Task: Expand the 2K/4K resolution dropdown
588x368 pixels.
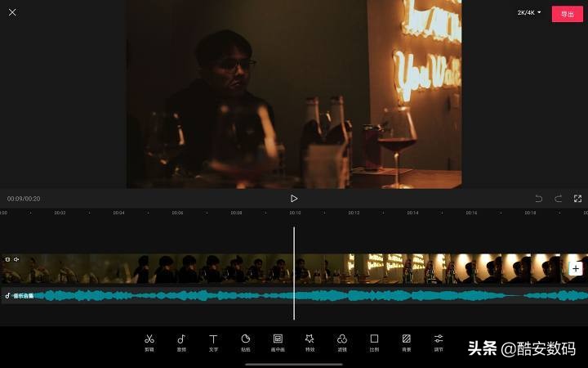Action: [x=529, y=13]
